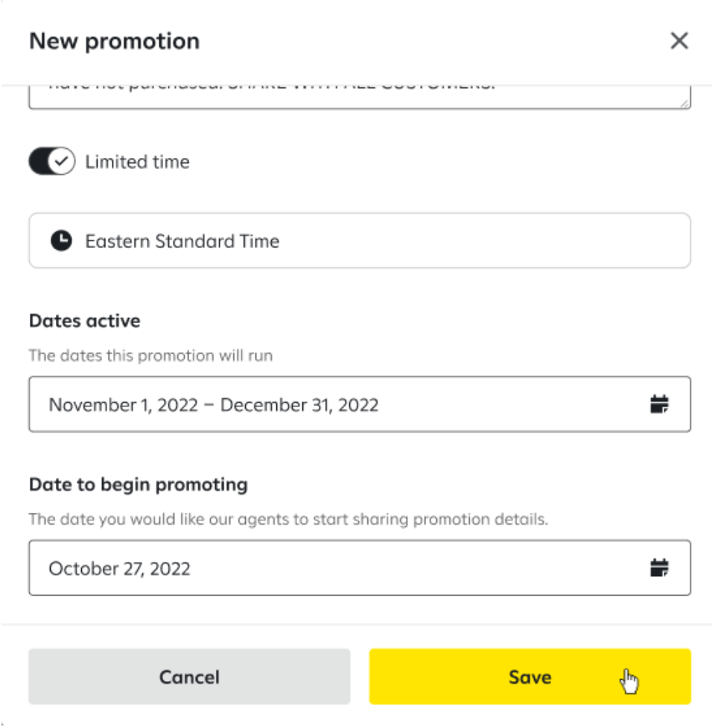Cancel creating the promotion
Screen dimensions: 718x728
click(x=189, y=676)
